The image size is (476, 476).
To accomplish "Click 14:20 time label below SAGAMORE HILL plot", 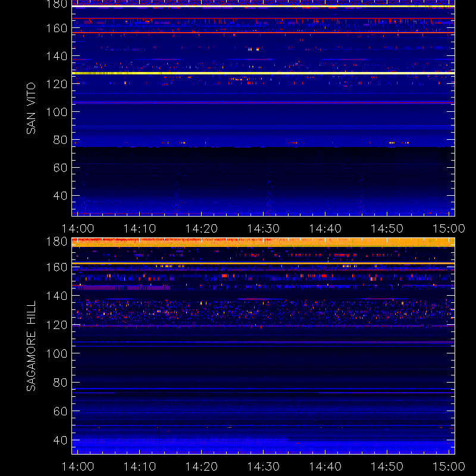I will click(x=202, y=466).
